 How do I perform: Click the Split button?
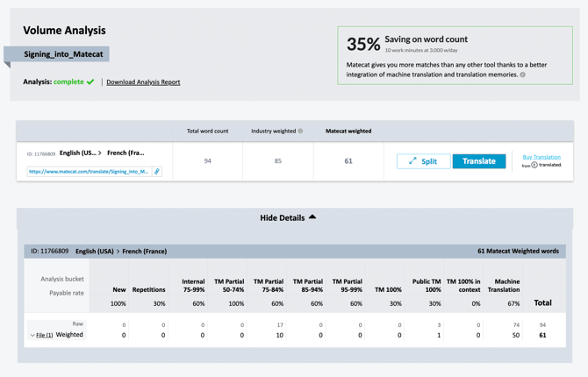coord(423,161)
